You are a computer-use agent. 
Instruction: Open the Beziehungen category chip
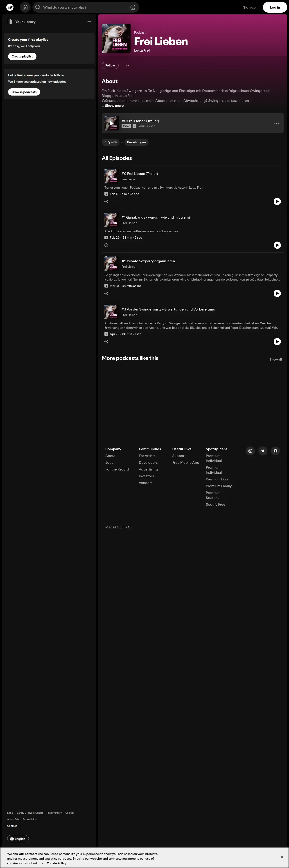click(x=136, y=142)
